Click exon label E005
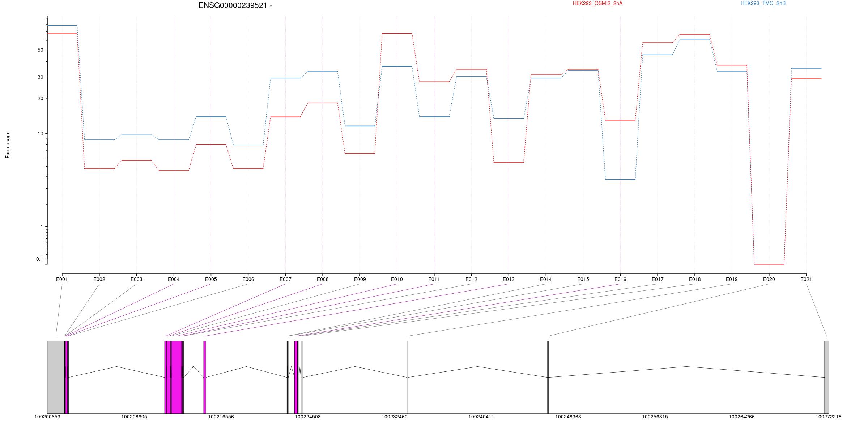 coord(211,279)
